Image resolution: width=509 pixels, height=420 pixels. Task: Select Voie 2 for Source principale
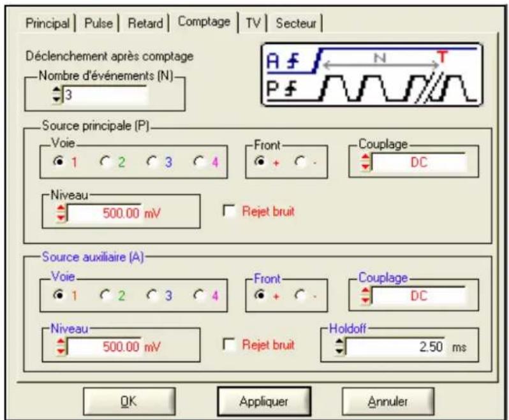pyautogui.click(x=105, y=161)
